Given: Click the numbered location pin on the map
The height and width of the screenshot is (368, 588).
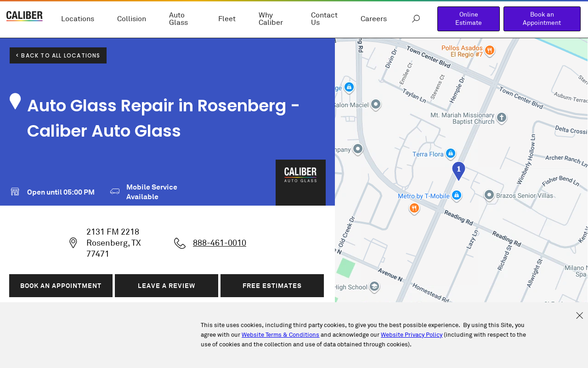Looking at the screenshot, I should [x=458, y=171].
